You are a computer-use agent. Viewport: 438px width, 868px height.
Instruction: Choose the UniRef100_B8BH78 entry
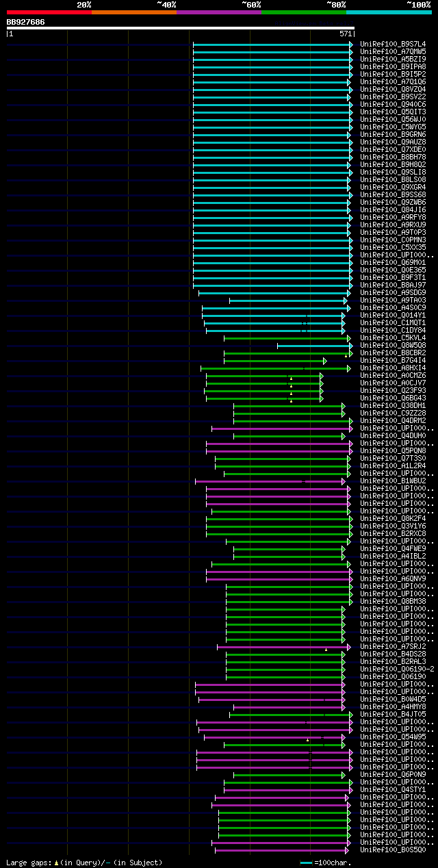coord(393,157)
